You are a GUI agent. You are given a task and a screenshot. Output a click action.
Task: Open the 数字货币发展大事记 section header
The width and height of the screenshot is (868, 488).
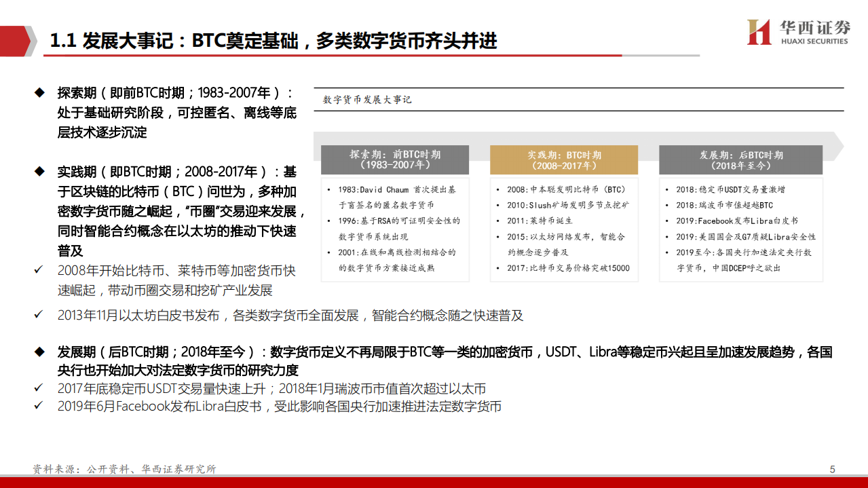[367, 99]
